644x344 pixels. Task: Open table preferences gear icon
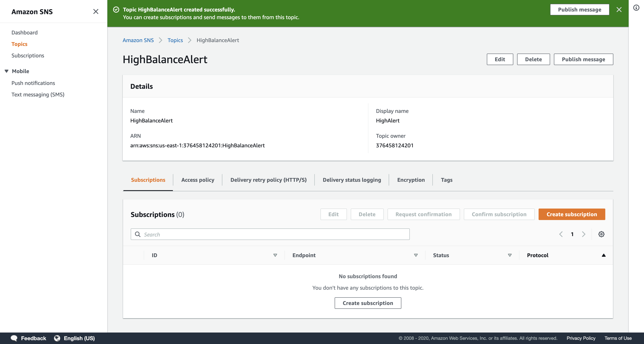coord(601,234)
